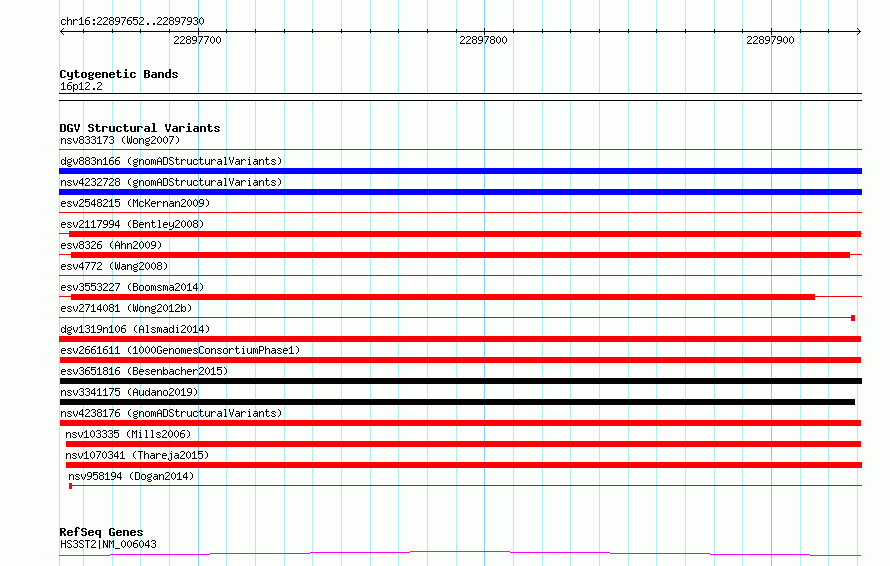
Task: Click ruler position label 22897800
Action: click(x=483, y=40)
